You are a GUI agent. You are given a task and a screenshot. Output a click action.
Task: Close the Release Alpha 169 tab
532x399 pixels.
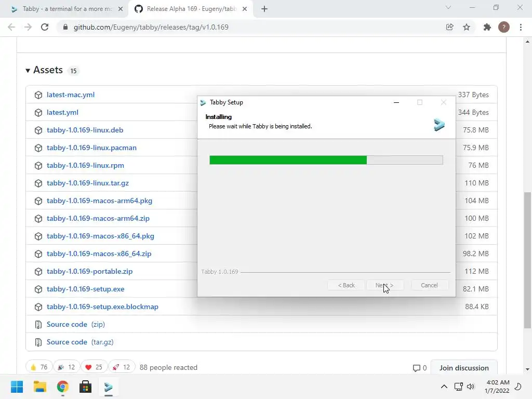[245, 9]
